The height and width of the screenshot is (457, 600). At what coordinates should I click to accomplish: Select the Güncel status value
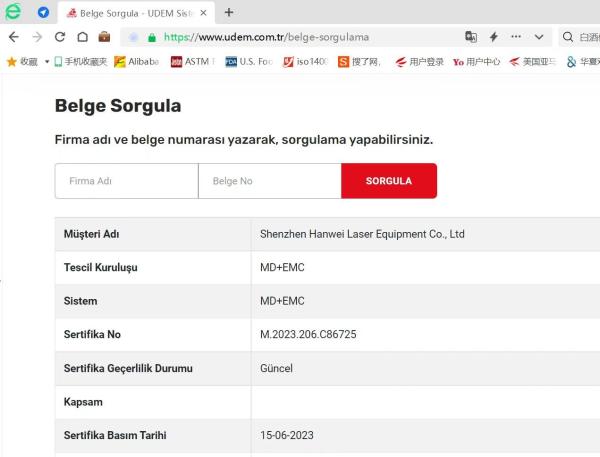(276, 368)
